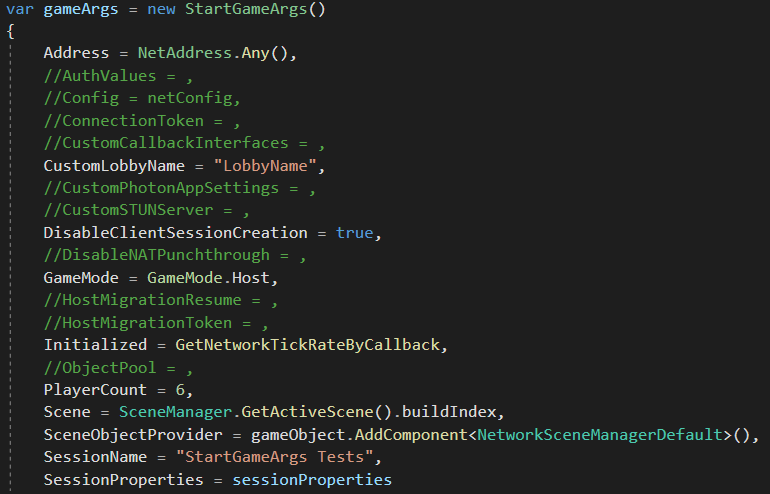Click the gameArgs variable name
The image size is (770, 494).
coord(77,9)
